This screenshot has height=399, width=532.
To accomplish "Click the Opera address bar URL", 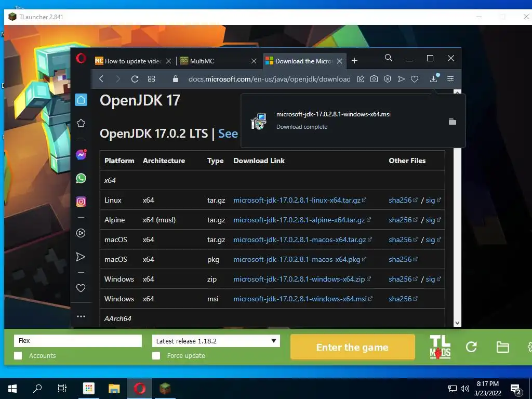I will 270,79.
